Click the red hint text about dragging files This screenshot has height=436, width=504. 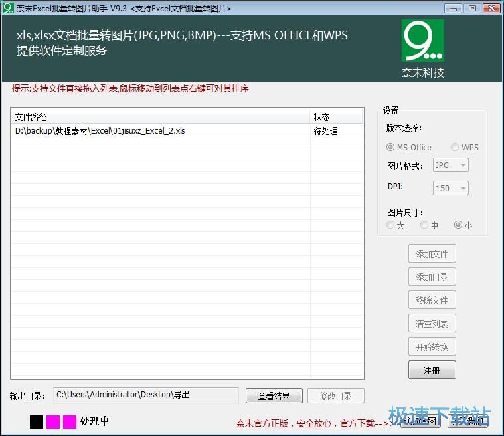pos(131,88)
